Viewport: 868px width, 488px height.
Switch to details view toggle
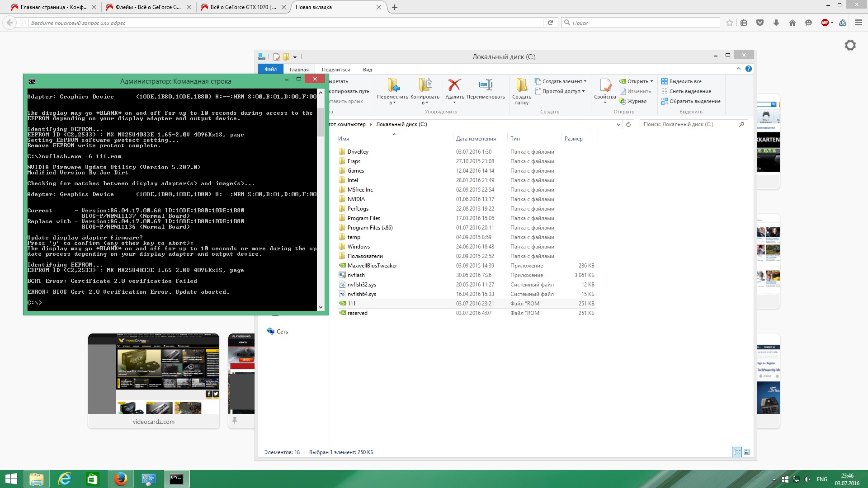click(737, 452)
